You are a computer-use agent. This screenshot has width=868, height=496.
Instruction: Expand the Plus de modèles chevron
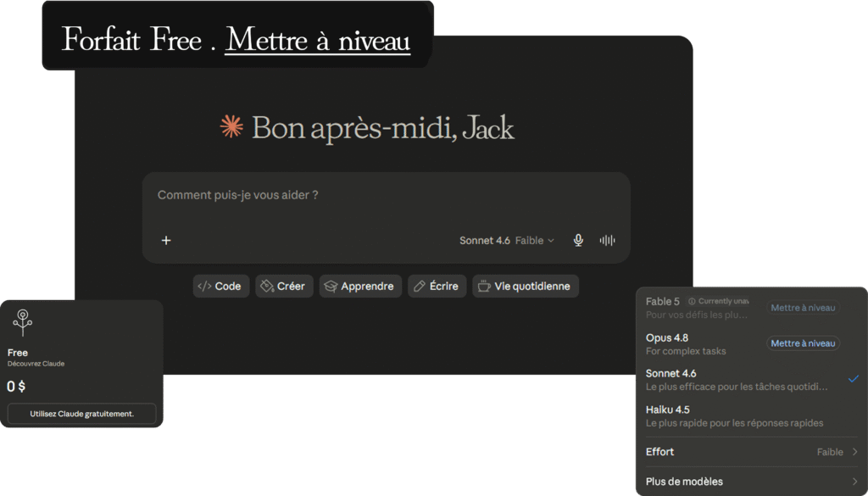click(854, 482)
